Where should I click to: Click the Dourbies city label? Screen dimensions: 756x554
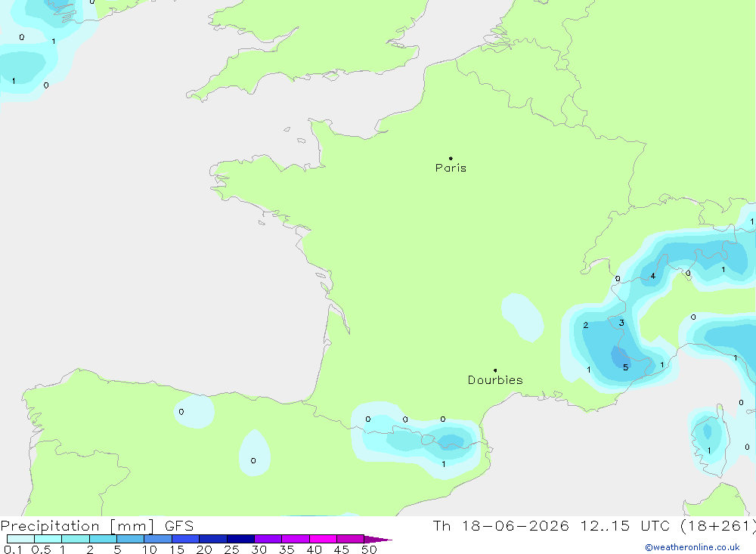tap(495, 380)
